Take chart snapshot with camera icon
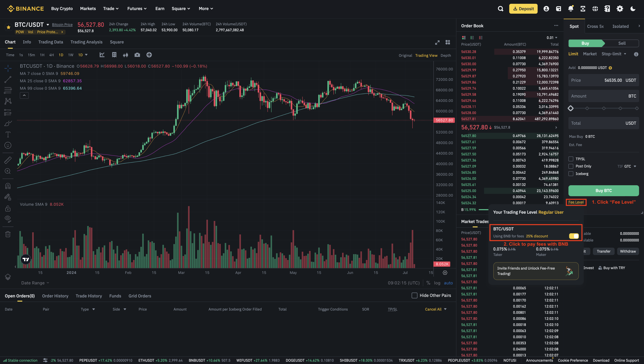 pos(137,55)
